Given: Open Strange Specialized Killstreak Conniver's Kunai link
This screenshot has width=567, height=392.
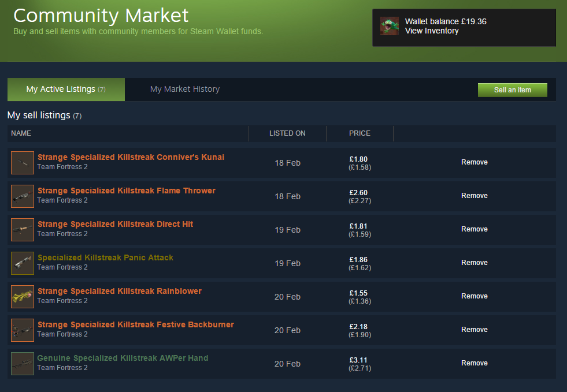Looking at the screenshot, I should (131, 157).
